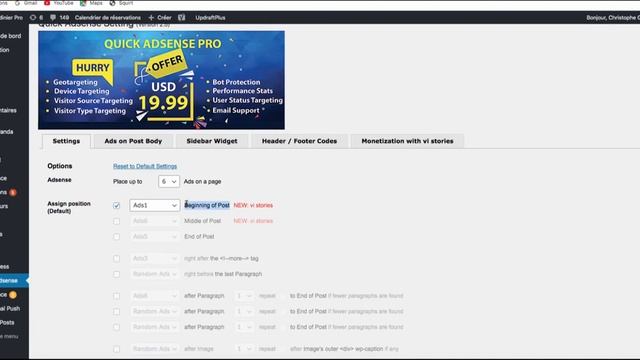Click the updates icon showing 6
The height and width of the screenshot is (360, 640).
(x=36, y=18)
